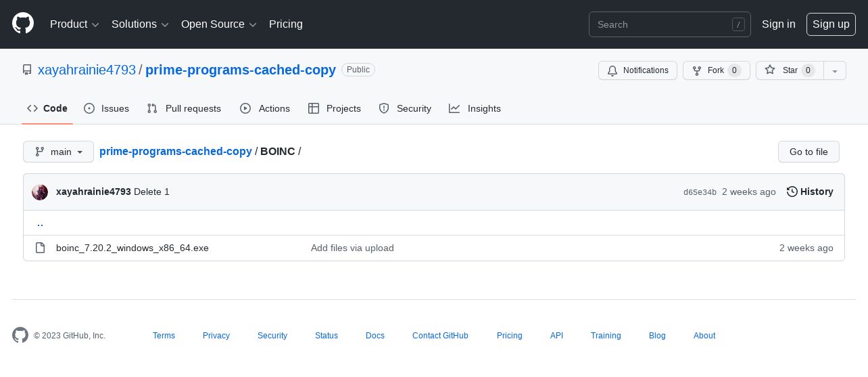The width and height of the screenshot is (868, 377).
Task: Open Notifications bell button
Action: pyautogui.click(x=637, y=70)
